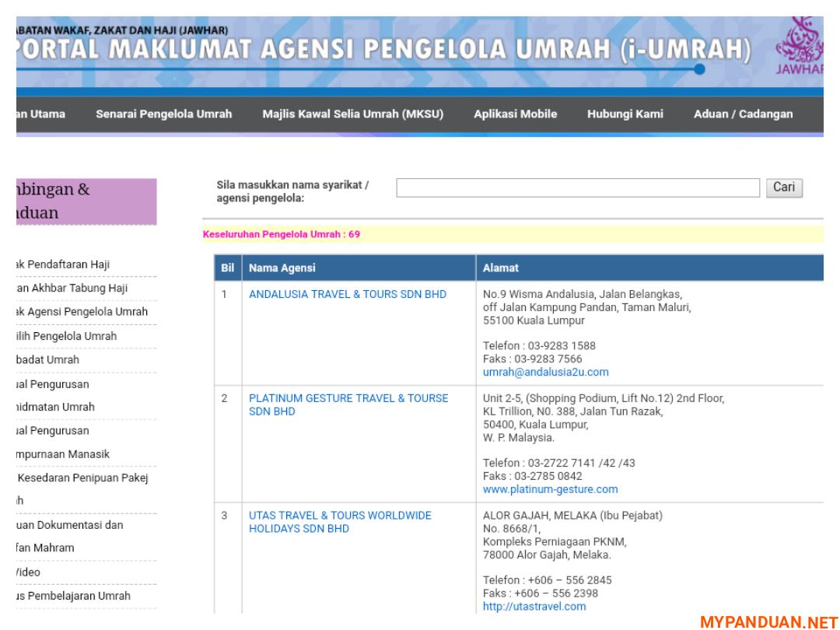Open the Pembelajaran Umrah sidebar link
This screenshot has height=630, width=840.
coord(73,596)
